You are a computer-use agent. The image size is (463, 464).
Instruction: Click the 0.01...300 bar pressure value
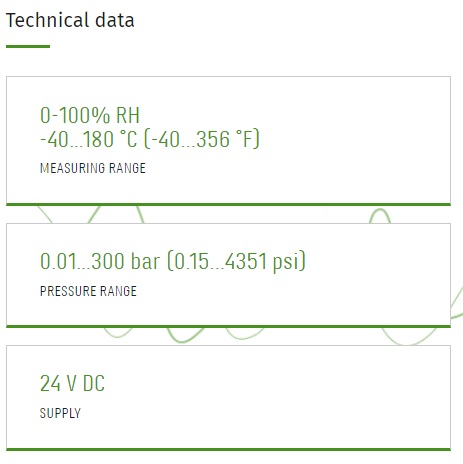(x=100, y=261)
